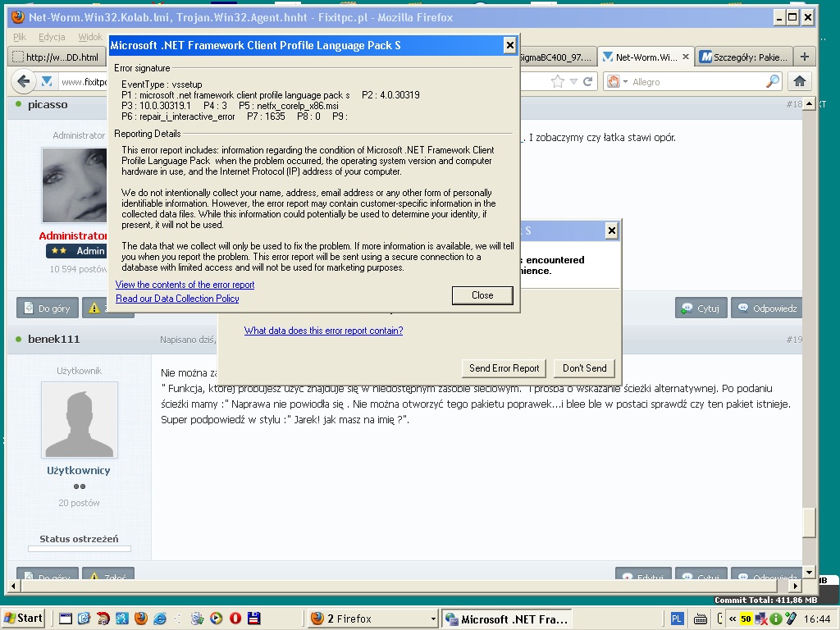Open post permalink #19
The width and height of the screenshot is (840, 630).
click(794, 339)
